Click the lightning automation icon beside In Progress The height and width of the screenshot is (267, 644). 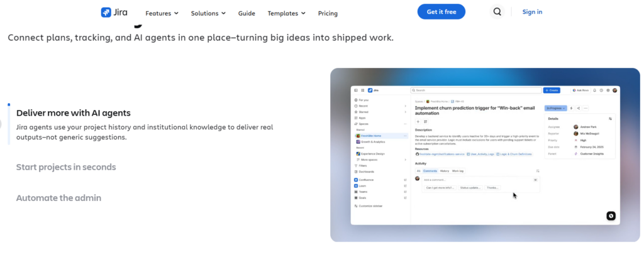571,108
